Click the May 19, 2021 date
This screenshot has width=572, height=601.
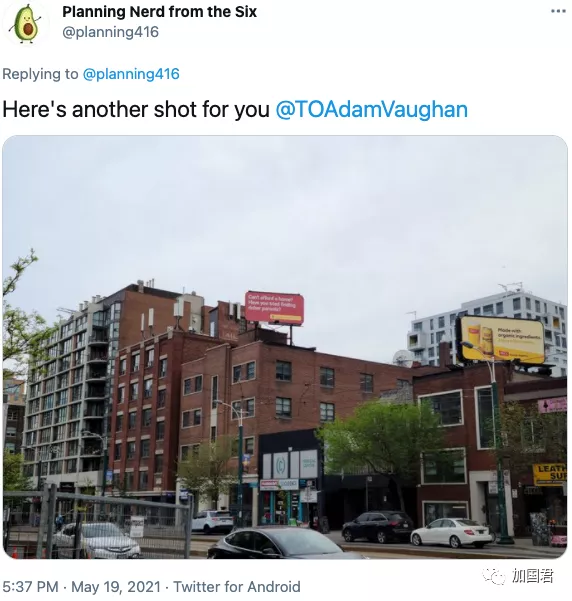pyautogui.click(x=116, y=587)
